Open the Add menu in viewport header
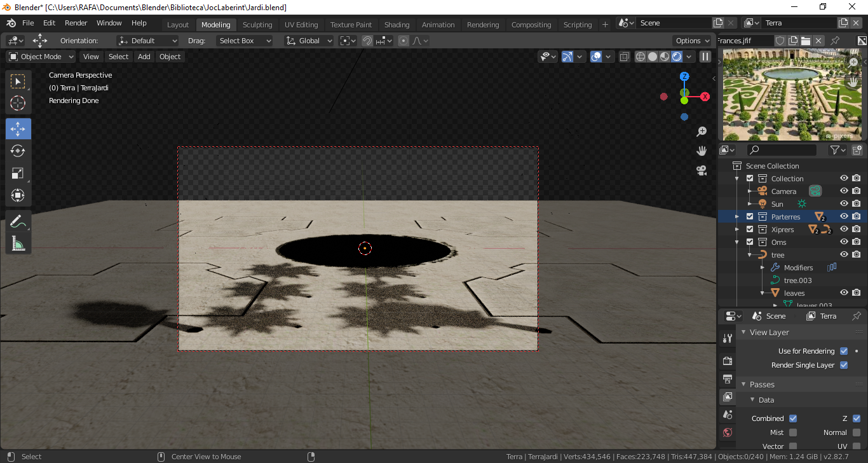Image resolution: width=868 pixels, height=463 pixels. (x=144, y=57)
